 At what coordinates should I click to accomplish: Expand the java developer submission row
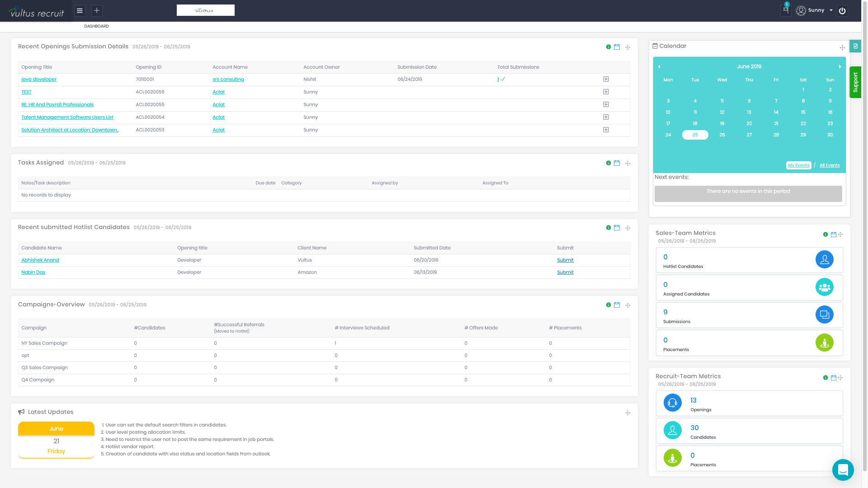tap(606, 79)
